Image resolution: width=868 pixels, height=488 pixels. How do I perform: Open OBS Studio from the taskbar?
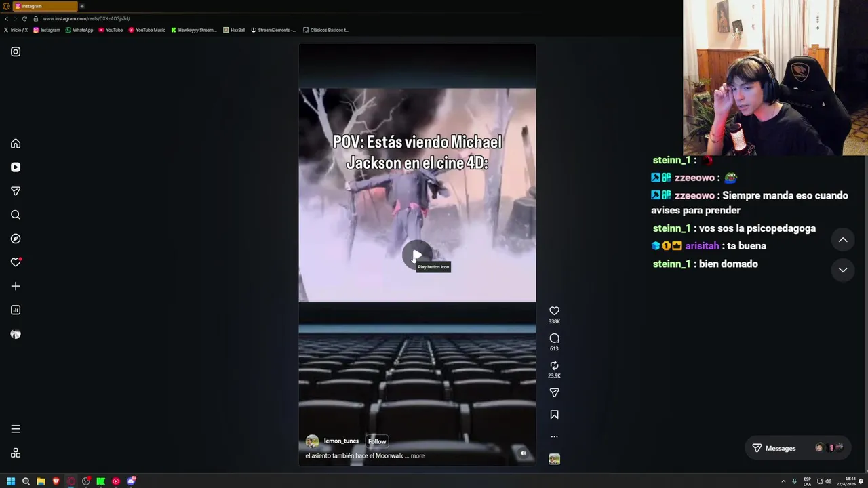(x=86, y=481)
